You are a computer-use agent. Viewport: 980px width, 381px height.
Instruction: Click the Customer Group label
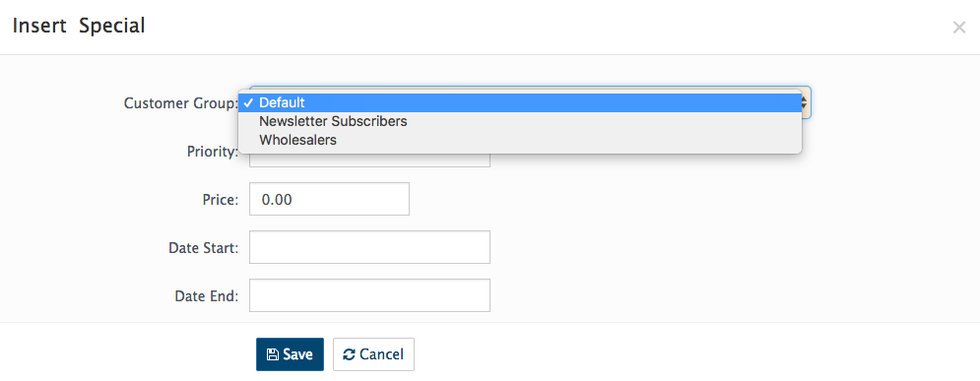pos(180,103)
